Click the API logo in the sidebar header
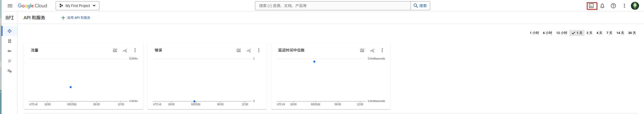This screenshot has width=644, height=114. click(10, 18)
